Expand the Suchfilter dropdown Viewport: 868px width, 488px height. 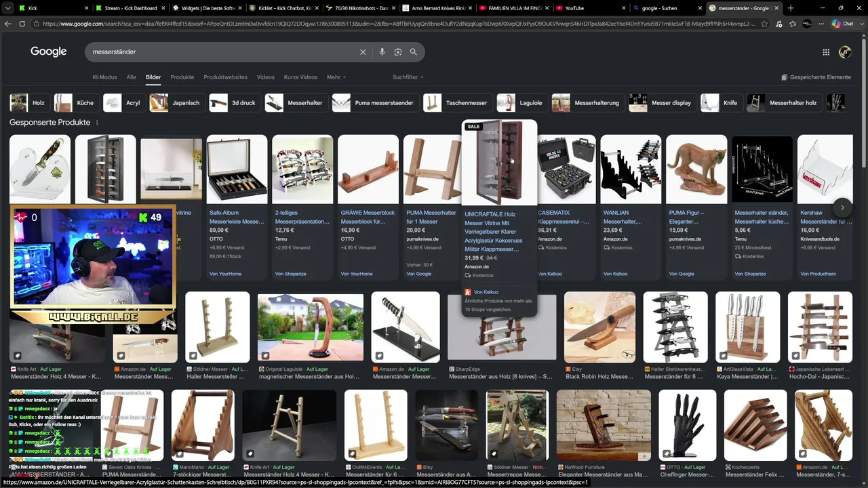408,77
